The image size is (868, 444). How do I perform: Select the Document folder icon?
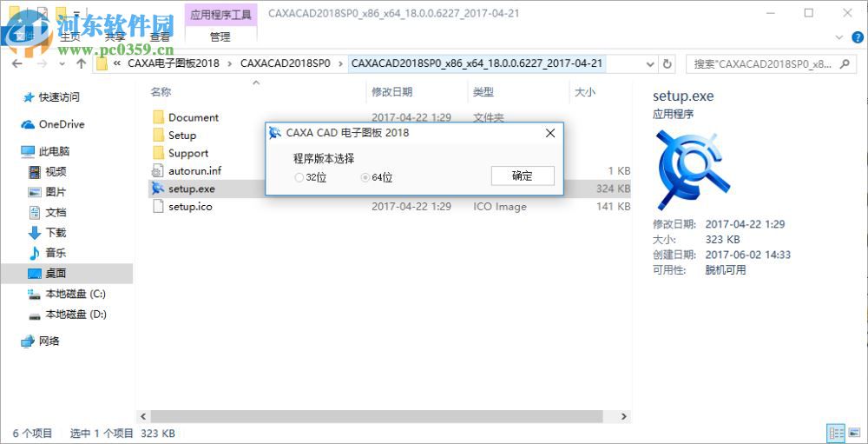tap(158, 117)
